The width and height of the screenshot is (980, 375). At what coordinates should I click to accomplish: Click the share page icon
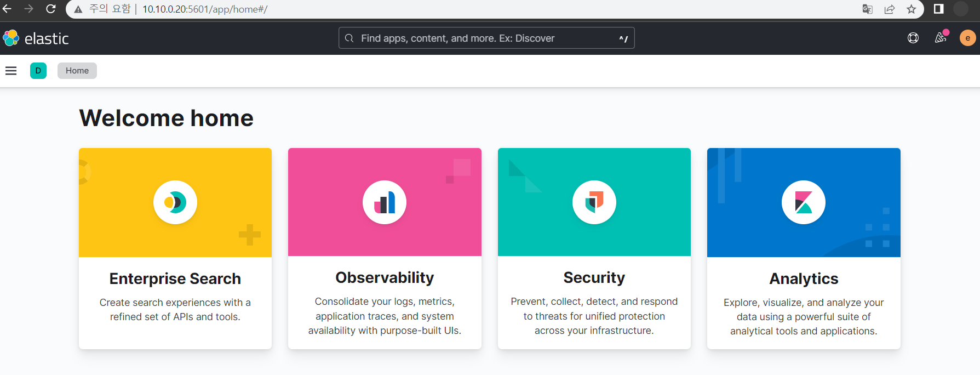tap(890, 9)
